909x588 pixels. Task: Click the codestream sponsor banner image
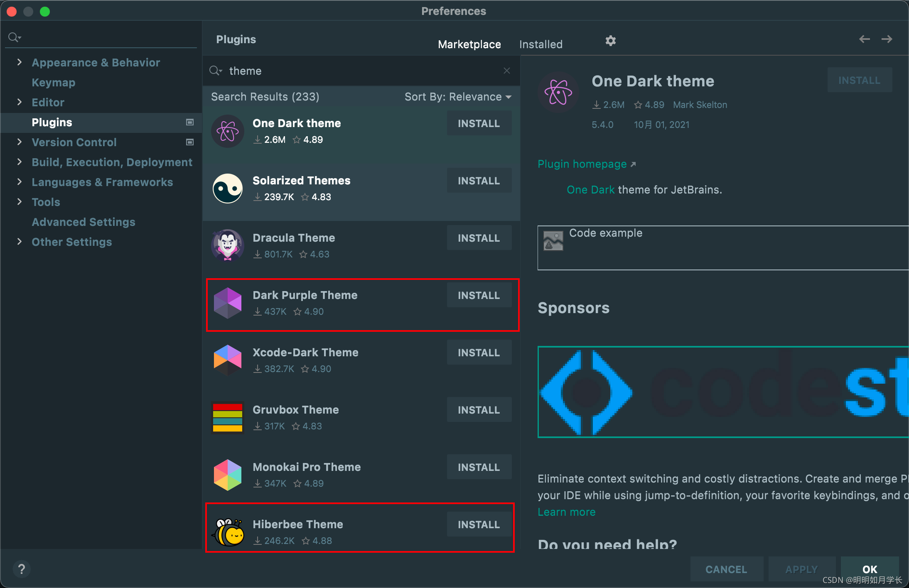[723, 392]
